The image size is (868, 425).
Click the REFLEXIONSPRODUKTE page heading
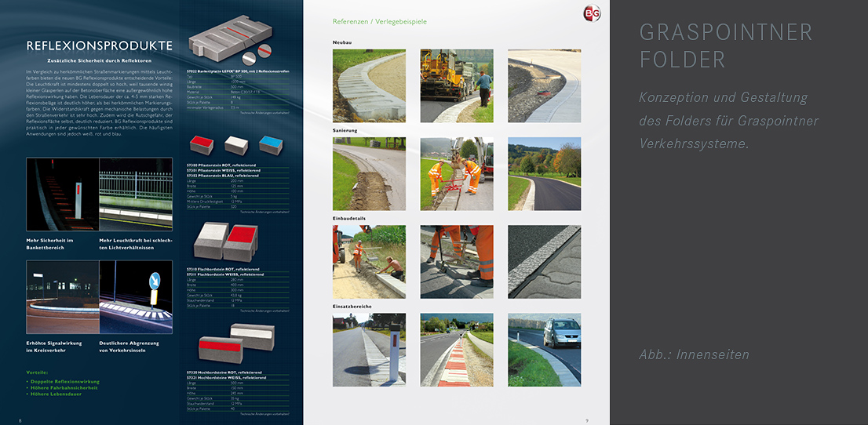(x=99, y=46)
